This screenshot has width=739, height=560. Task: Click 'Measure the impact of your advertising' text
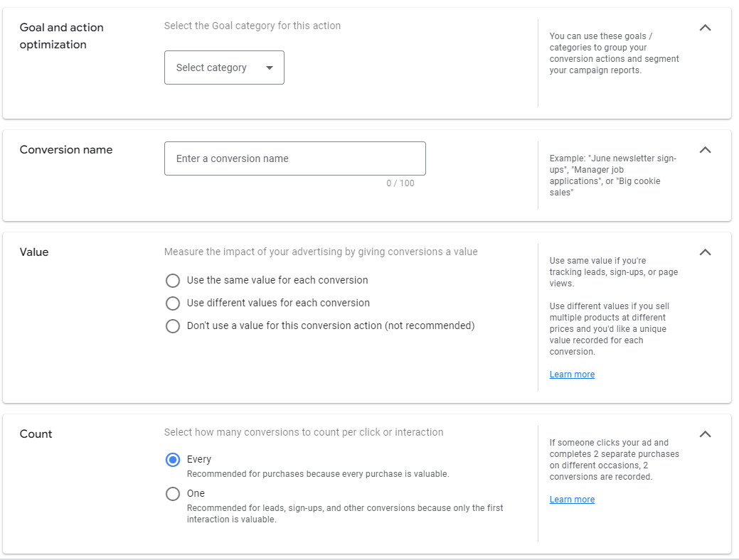pos(321,252)
